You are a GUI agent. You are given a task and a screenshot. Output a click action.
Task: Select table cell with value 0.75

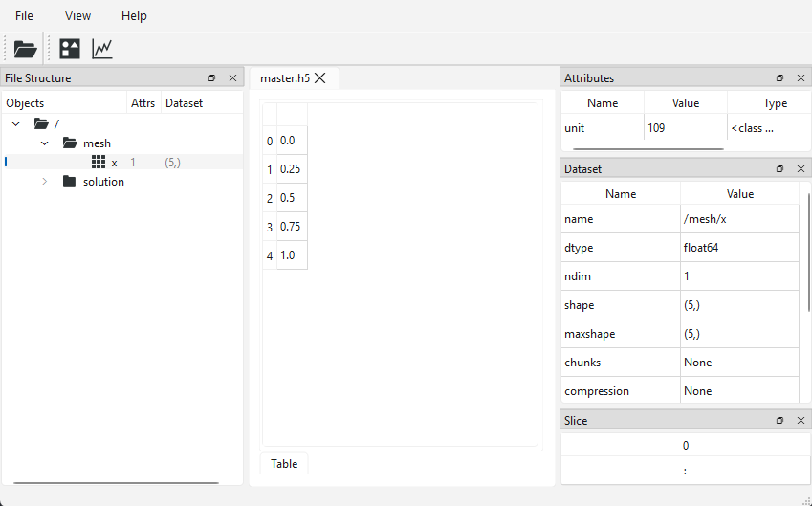(292, 227)
